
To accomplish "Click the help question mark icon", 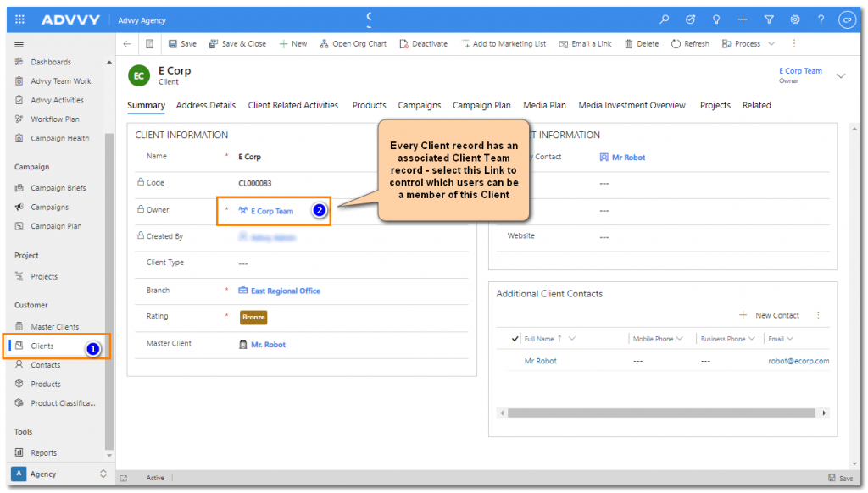I will pyautogui.click(x=821, y=19).
